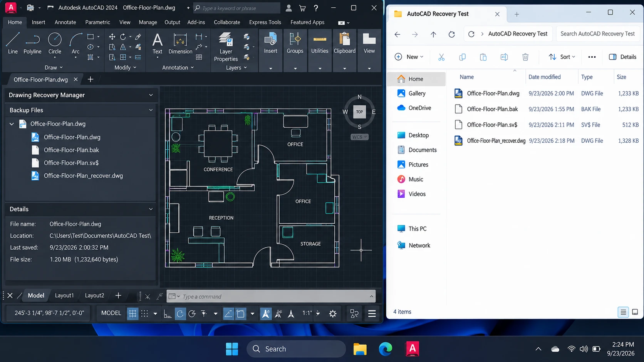Select Office-Floor-Plan_recover.dwg in File Explorer
Viewport: 644px width, 362px height.
[x=496, y=141]
